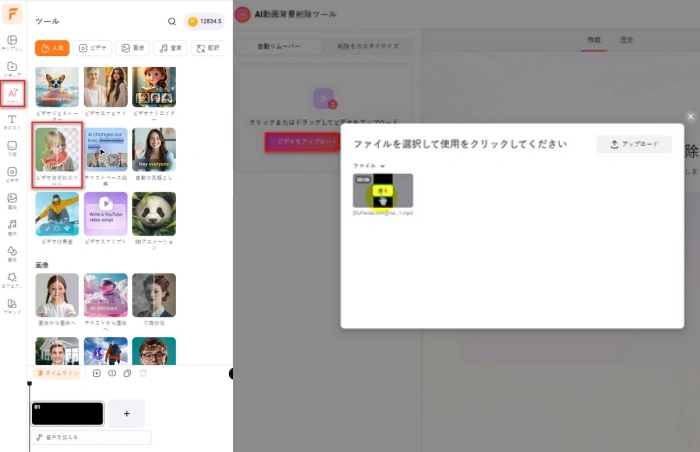Add a new scene with plus button
The image size is (700, 452).
126,414
